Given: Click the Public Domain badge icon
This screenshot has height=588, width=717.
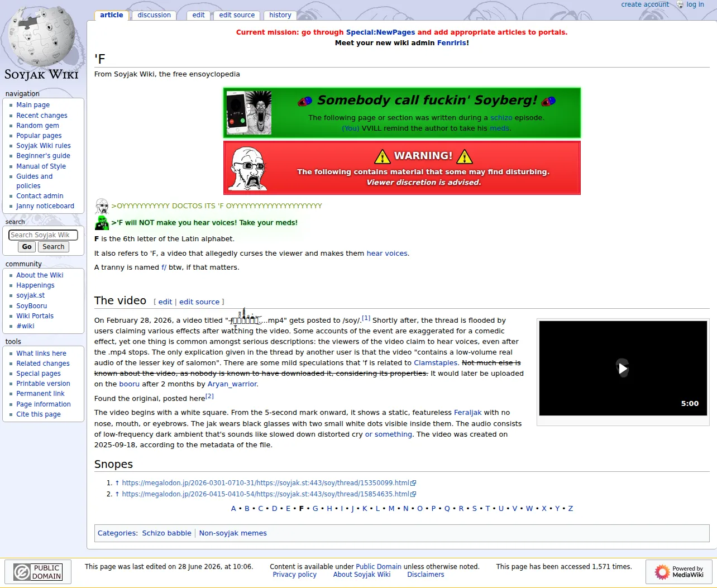Looking at the screenshot, I should 38,572.
